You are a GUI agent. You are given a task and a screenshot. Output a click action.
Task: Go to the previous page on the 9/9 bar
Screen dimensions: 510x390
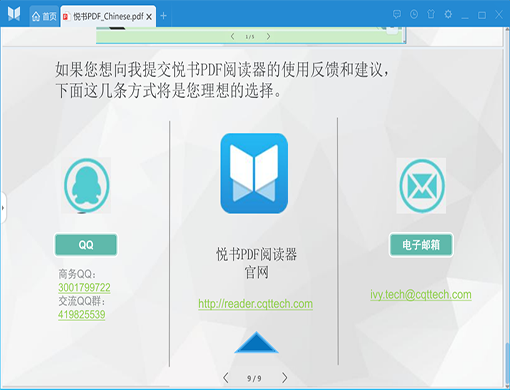pyautogui.click(x=226, y=378)
